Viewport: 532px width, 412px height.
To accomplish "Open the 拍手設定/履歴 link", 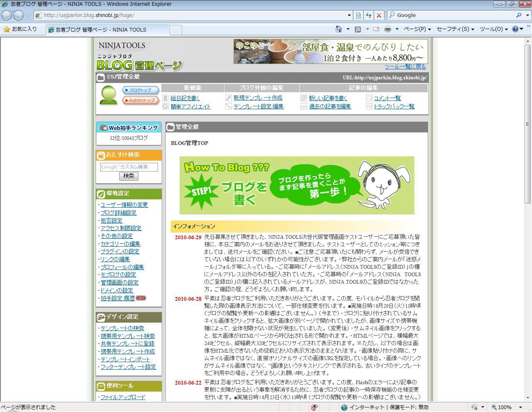I will pos(118,298).
